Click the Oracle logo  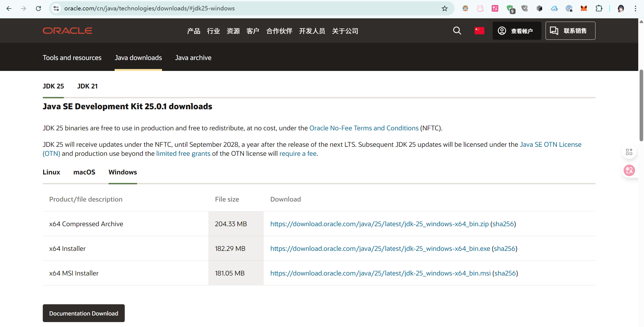[67, 30]
